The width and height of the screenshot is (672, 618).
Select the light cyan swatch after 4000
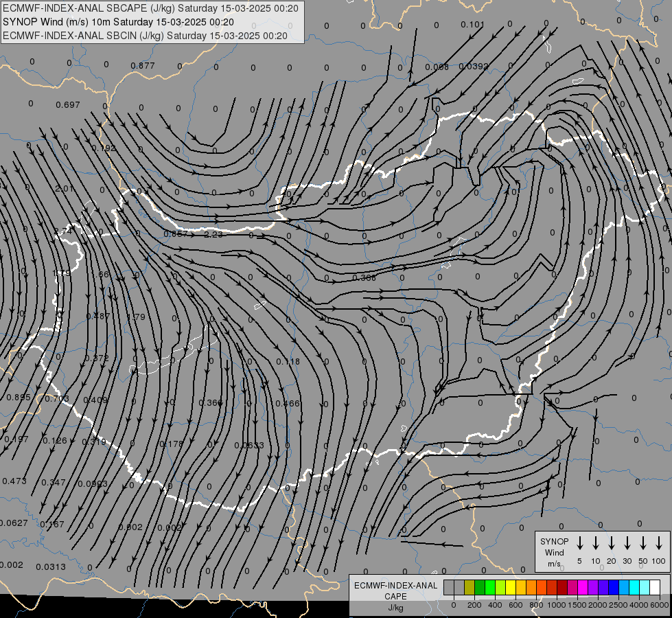tap(644, 587)
